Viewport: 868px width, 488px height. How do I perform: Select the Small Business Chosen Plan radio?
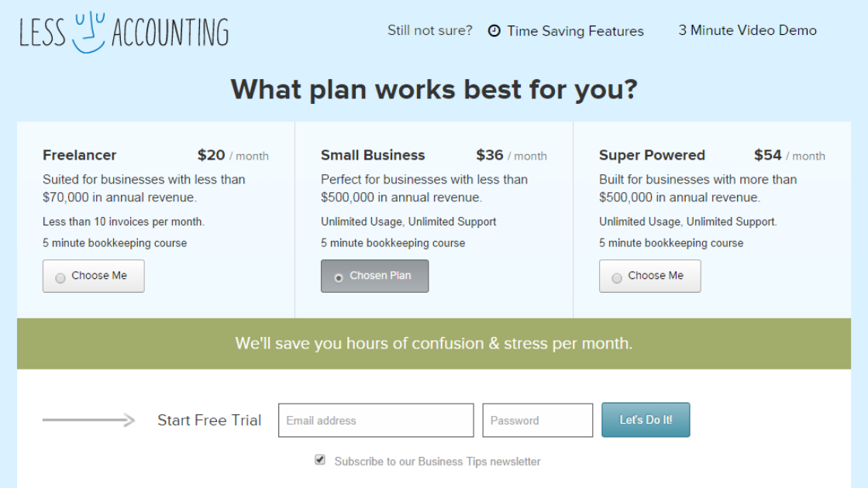(x=338, y=278)
